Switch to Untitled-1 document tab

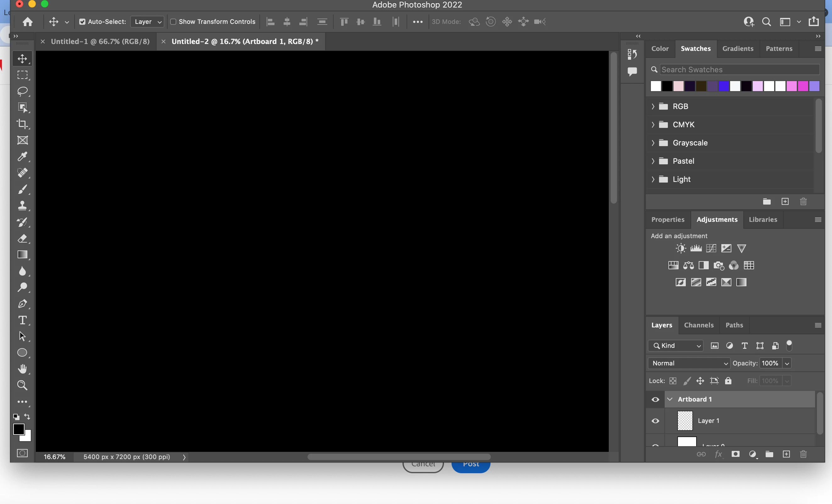click(100, 41)
